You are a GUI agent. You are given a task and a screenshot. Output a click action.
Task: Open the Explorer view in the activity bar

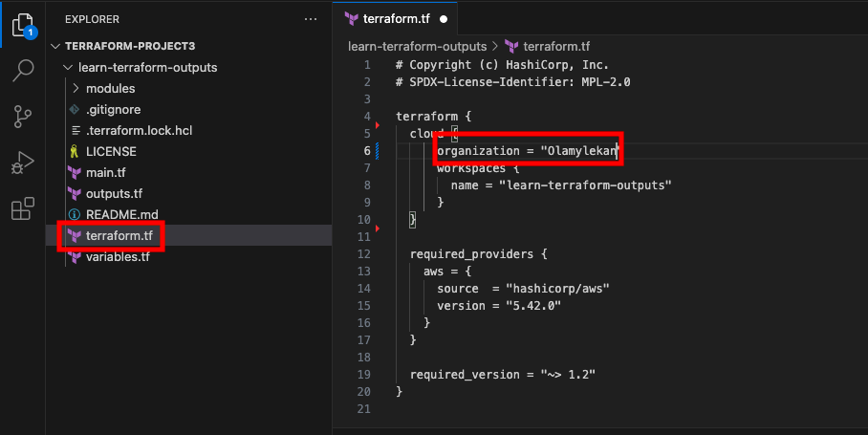click(23, 26)
